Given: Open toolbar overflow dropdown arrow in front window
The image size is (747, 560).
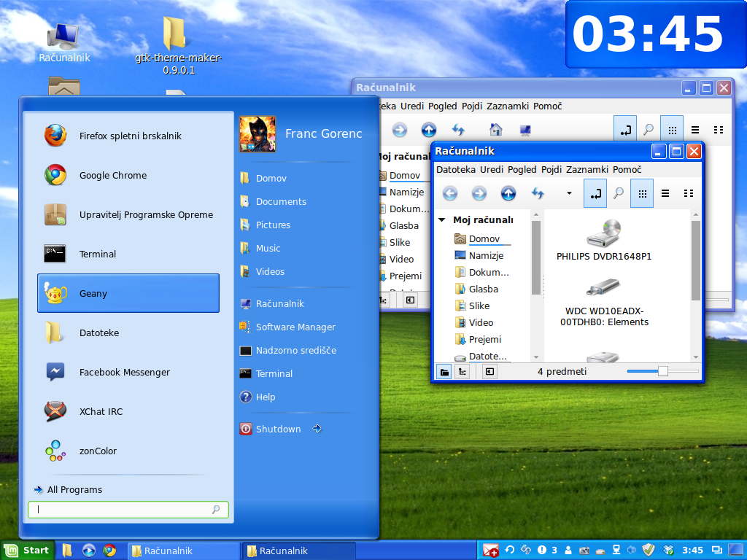Looking at the screenshot, I should point(569,193).
